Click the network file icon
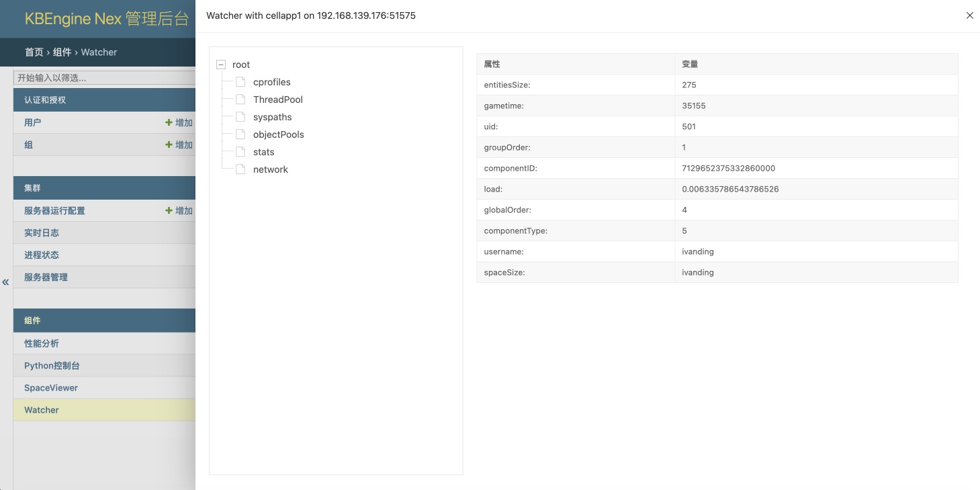The image size is (980, 490). [240, 169]
